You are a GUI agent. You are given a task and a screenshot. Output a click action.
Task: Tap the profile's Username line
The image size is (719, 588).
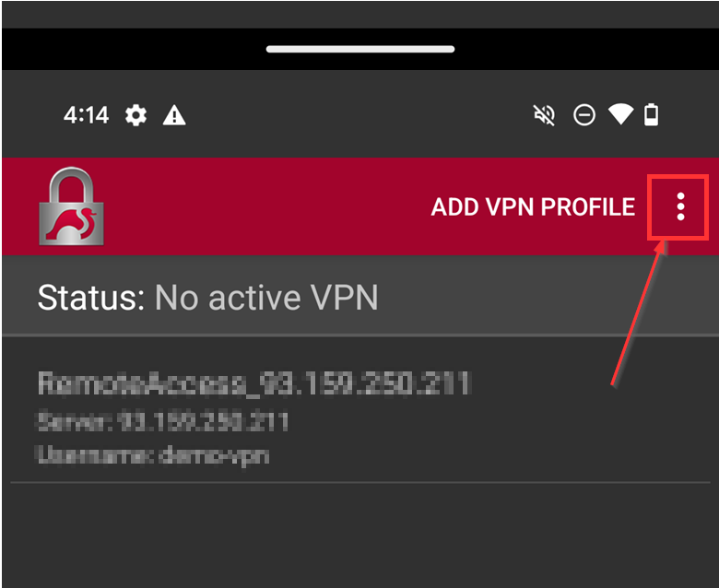pyautogui.click(x=153, y=453)
